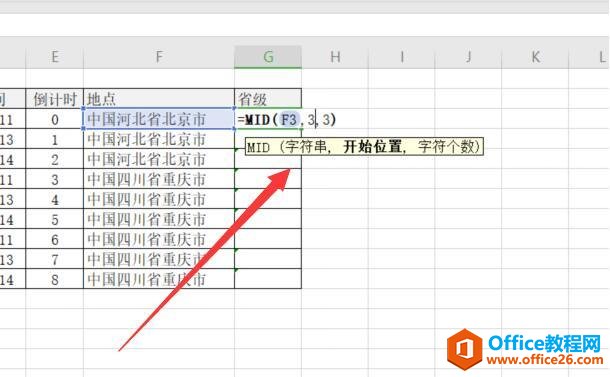Select countdown cell containing 2
This screenshot has height=377, width=610.
54,159
